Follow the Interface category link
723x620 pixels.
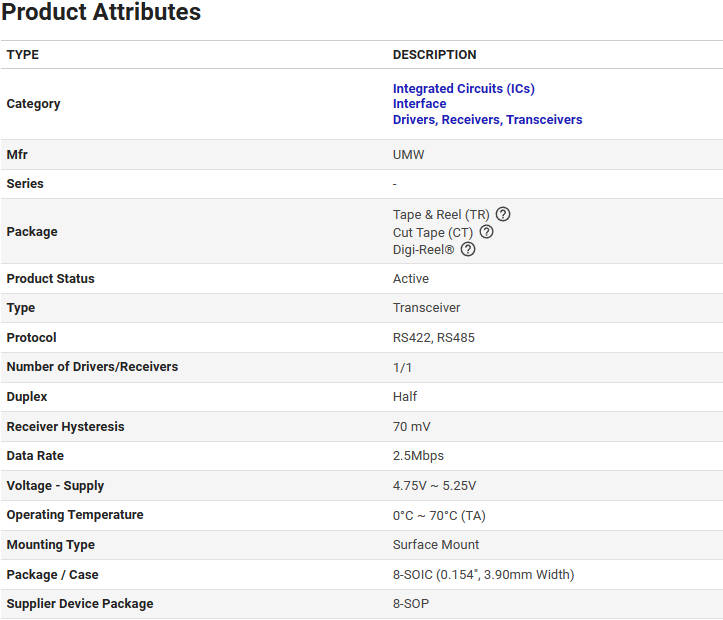[419, 104]
